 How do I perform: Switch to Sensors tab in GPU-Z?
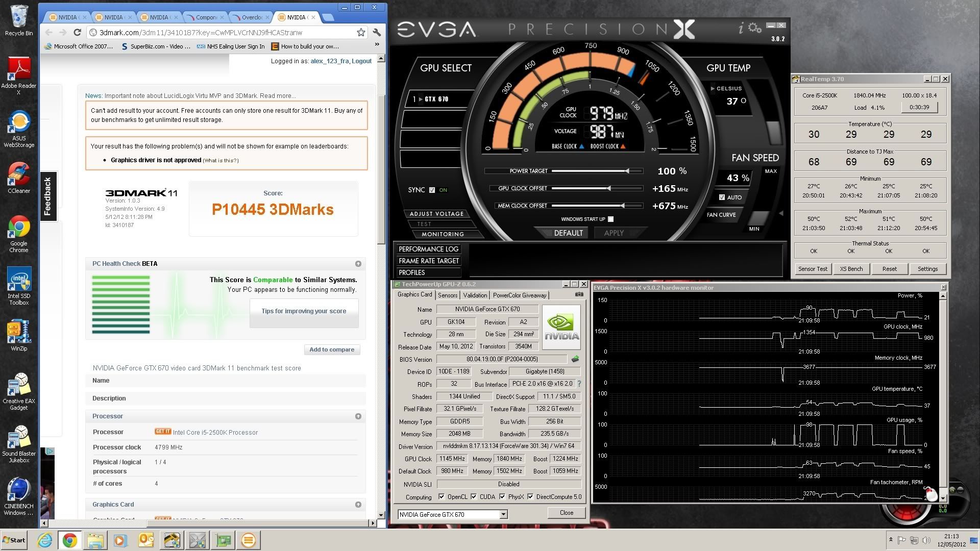pos(445,295)
